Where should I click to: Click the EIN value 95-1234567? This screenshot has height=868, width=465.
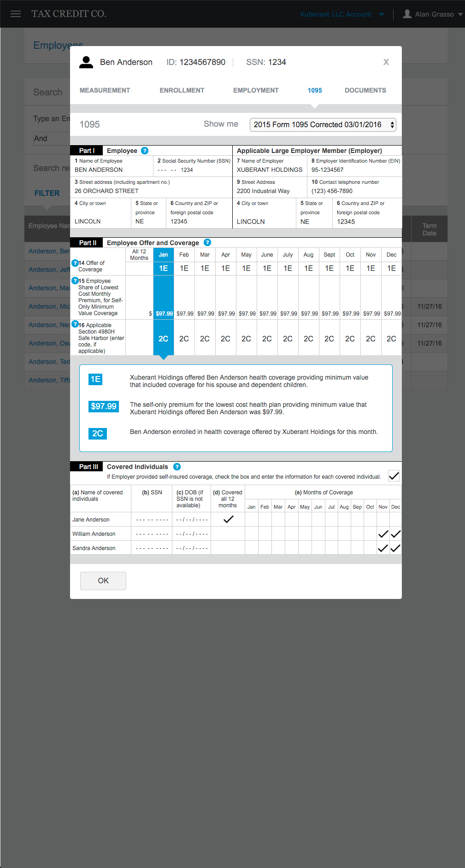tap(328, 170)
